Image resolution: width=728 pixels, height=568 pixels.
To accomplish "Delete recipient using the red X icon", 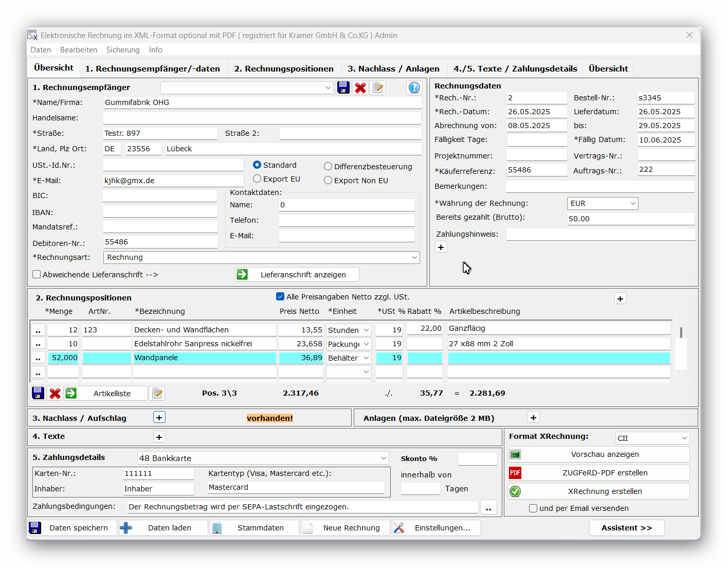I will point(360,87).
